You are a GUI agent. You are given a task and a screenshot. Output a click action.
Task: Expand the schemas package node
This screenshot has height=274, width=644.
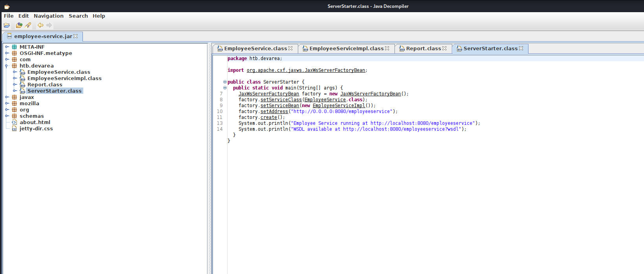(7, 116)
